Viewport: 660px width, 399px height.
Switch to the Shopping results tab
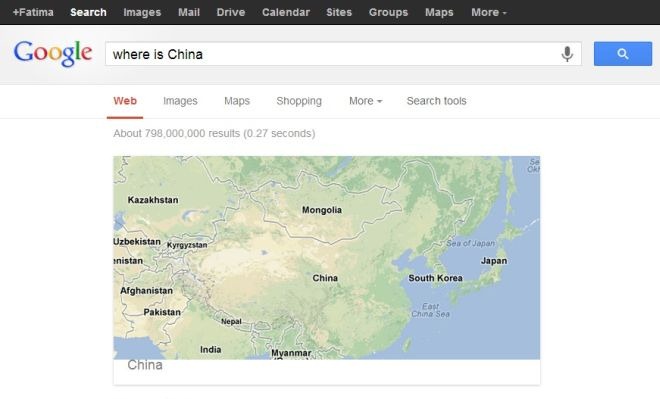pyautogui.click(x=299, y=101)
